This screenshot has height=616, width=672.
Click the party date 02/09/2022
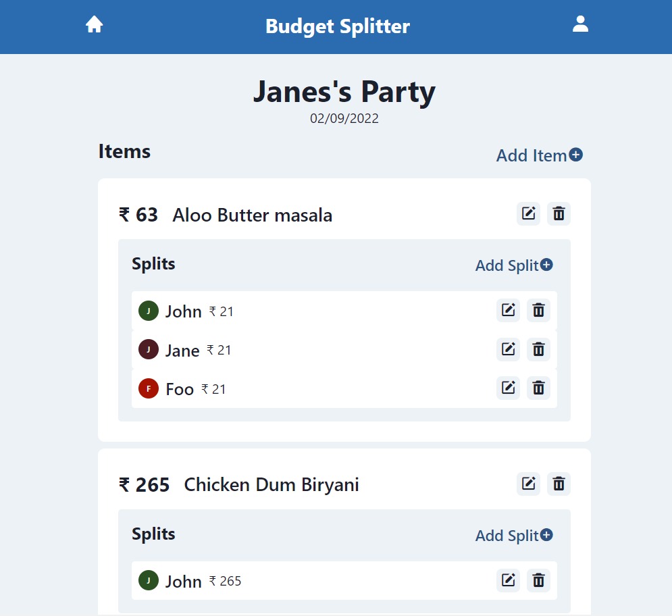(344, 118)
